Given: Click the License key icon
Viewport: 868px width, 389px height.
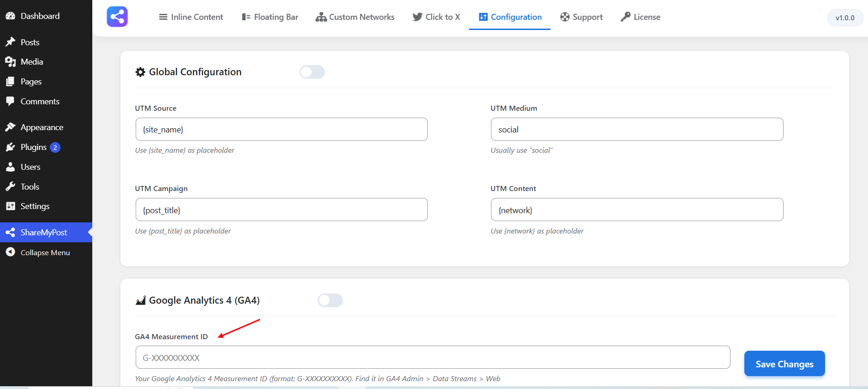Looking at the screenshot, I should 625,17.
